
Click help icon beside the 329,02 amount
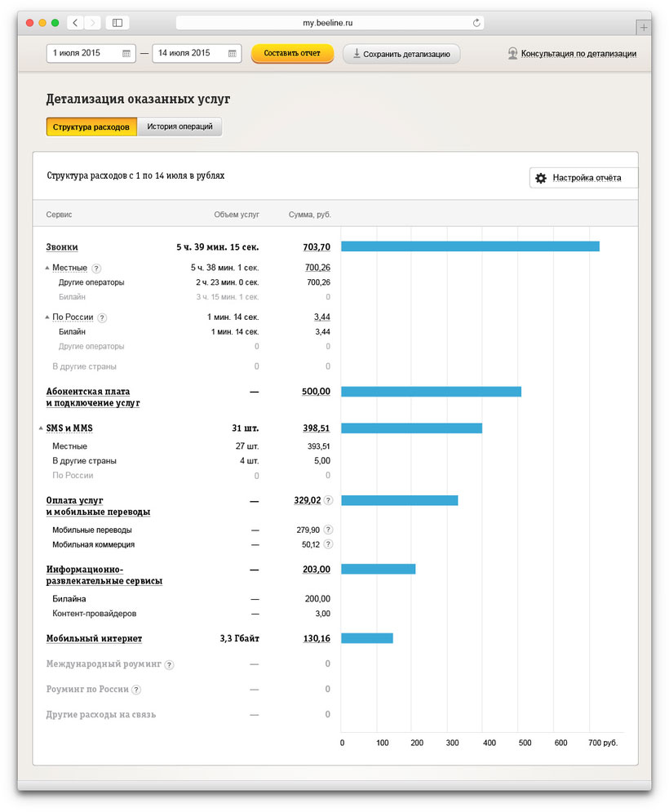tap(328, 500)
